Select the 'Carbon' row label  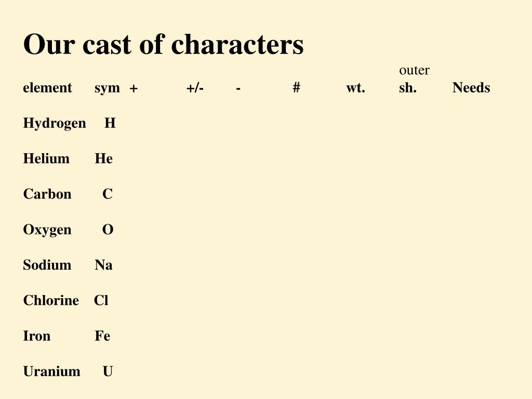click(x=47, y=194)
